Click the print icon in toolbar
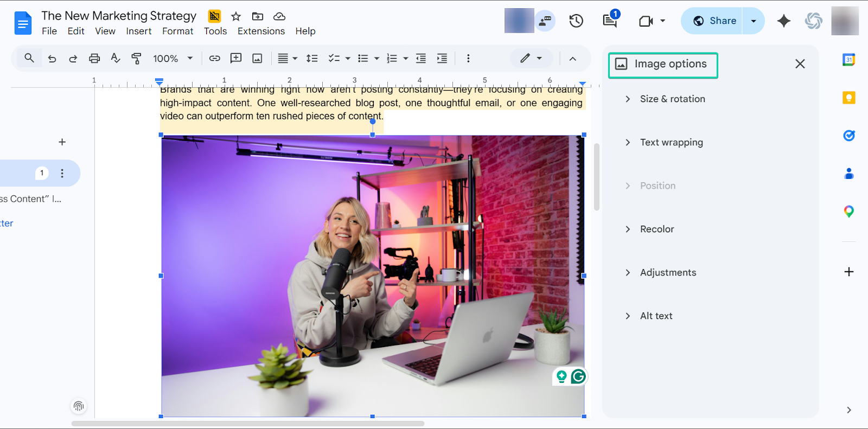The width and height of the screenshot is (868, 429). coord(94,58)
